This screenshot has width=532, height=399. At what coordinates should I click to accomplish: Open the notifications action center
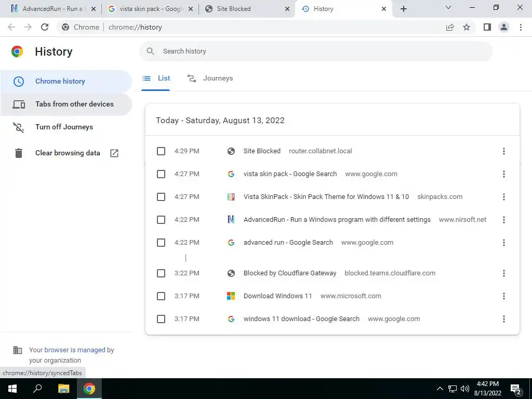click(516, 390)
